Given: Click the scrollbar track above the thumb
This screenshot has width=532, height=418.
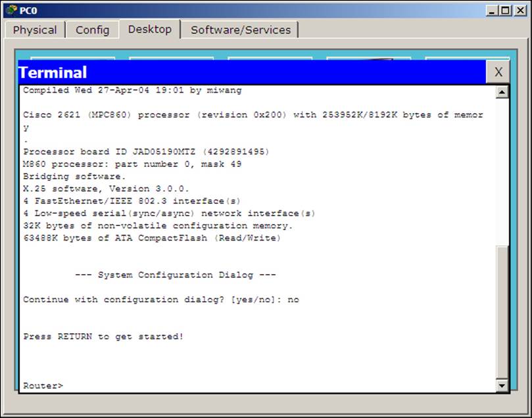Looking at the screenshot, I should click(502, 172).
